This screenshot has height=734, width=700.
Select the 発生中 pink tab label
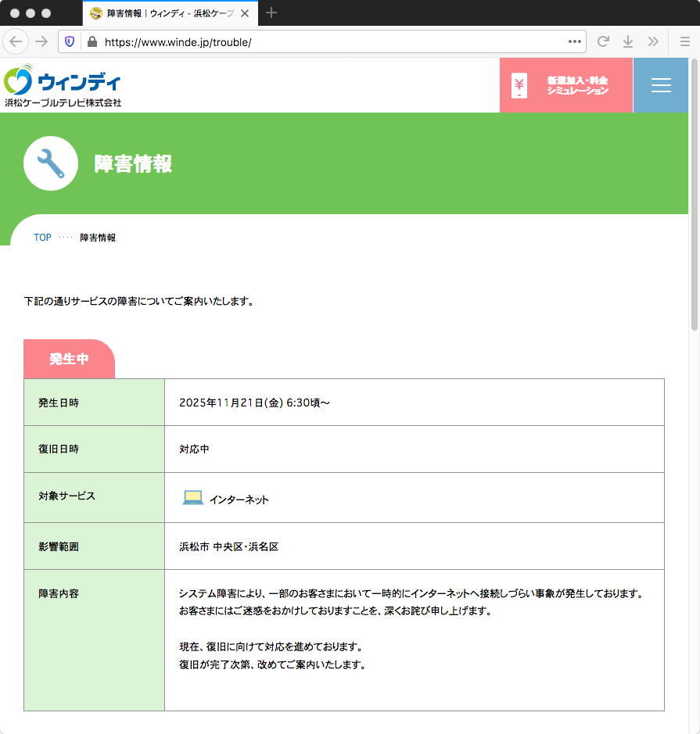coord(70,359)
